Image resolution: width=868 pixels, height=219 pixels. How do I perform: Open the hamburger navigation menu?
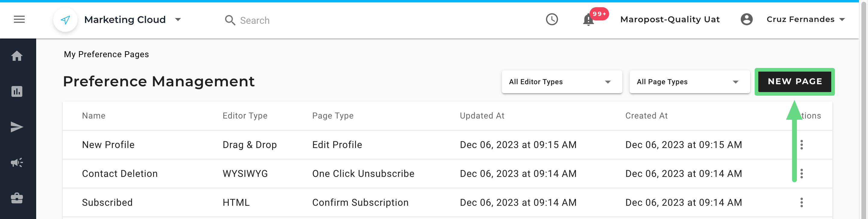[19, 20]
